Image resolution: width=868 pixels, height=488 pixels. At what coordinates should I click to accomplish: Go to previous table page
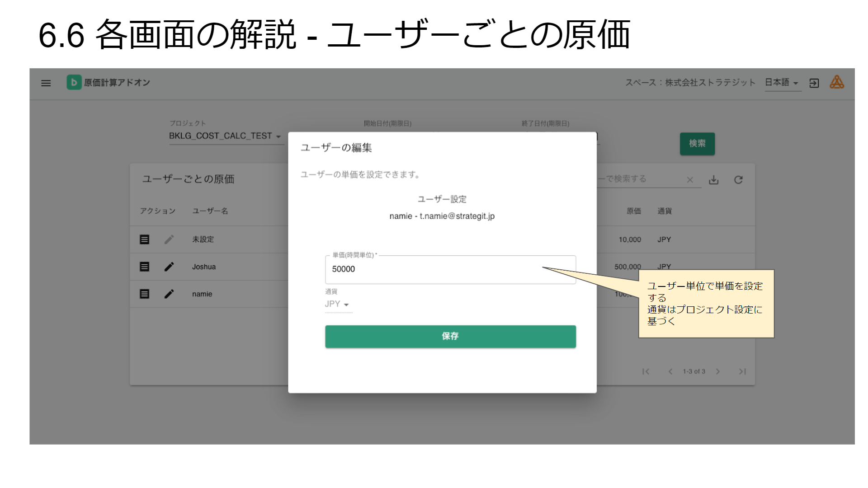tap(670, 371)
